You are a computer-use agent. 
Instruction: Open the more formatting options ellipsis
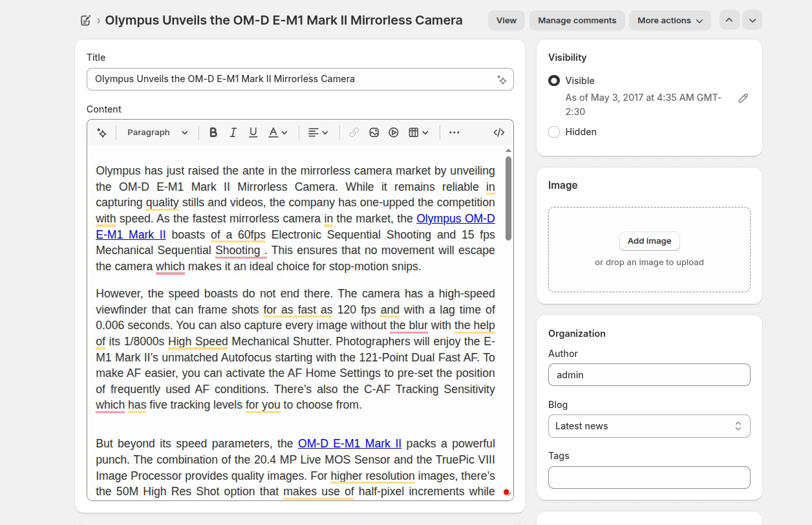click(x=454, y=133)
